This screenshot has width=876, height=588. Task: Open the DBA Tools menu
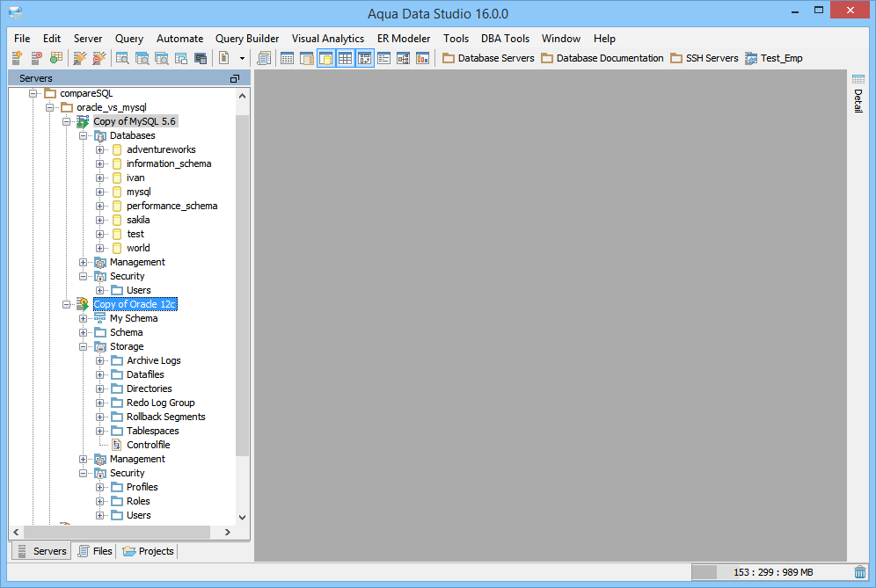click(x=505, y=39)
